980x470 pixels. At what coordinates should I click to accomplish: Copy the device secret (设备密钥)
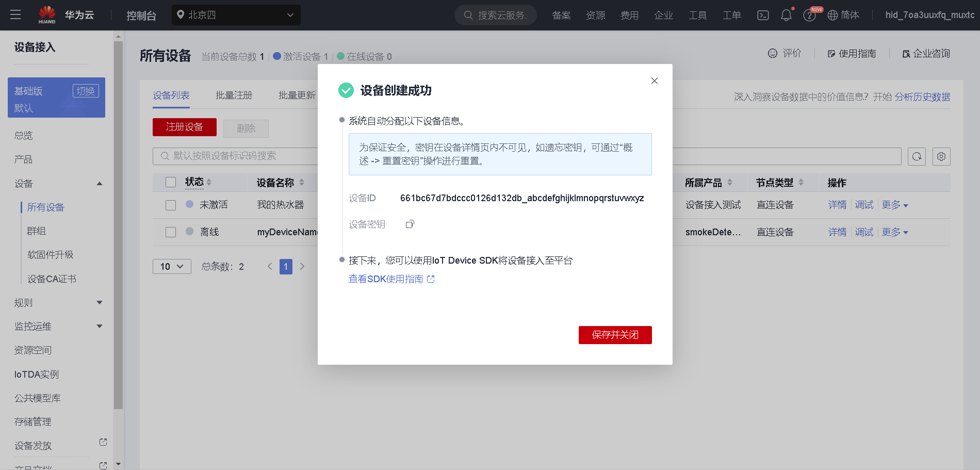click(410, 224)
